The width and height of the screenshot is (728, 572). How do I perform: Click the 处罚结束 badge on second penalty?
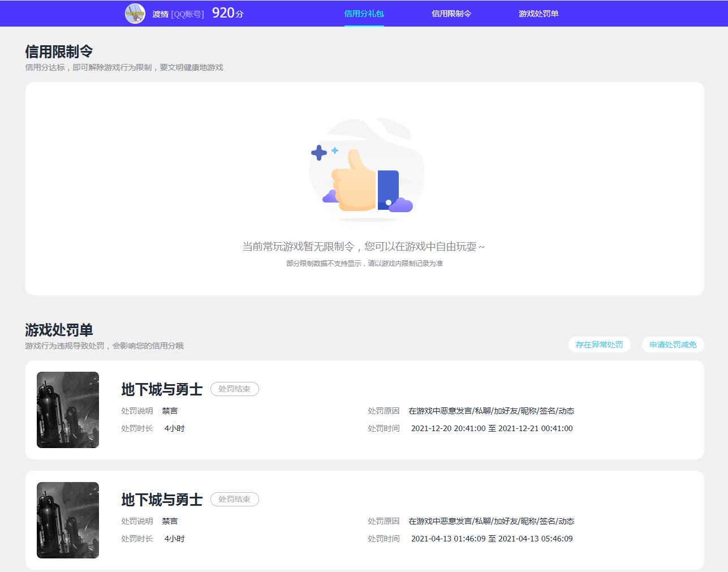click(235, 499)
